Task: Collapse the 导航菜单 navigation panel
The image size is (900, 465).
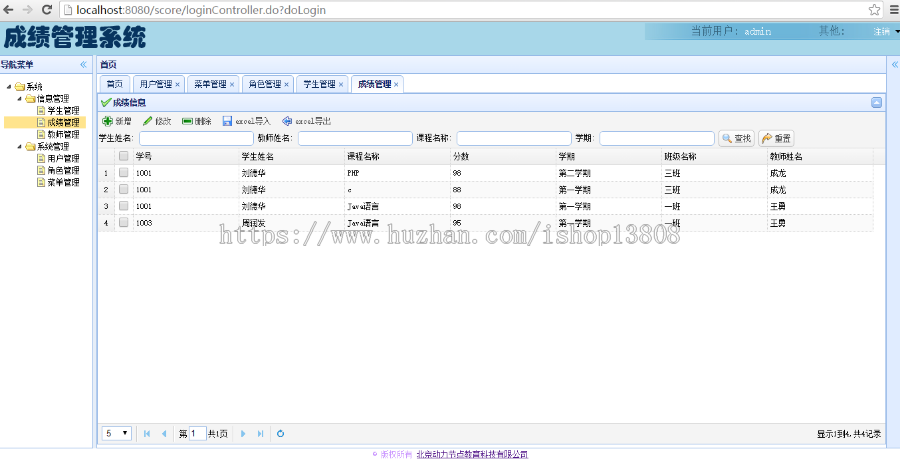Action: (x=83, y=64)
